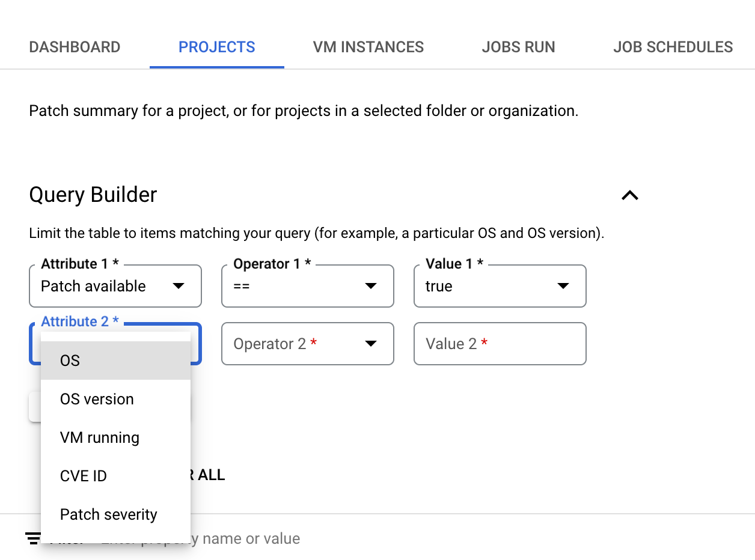Open the JOB SCHEDULES tab
755x560 pixels.
coord(673,47)
